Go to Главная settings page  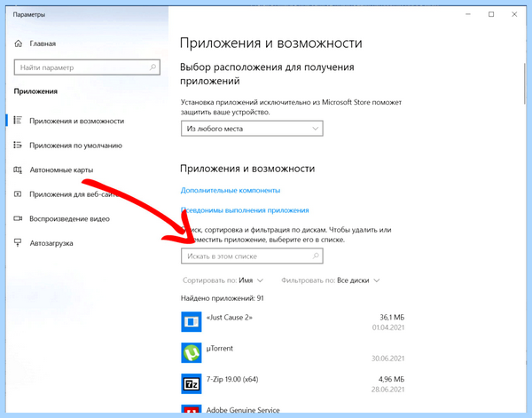[x=43, y=43]
